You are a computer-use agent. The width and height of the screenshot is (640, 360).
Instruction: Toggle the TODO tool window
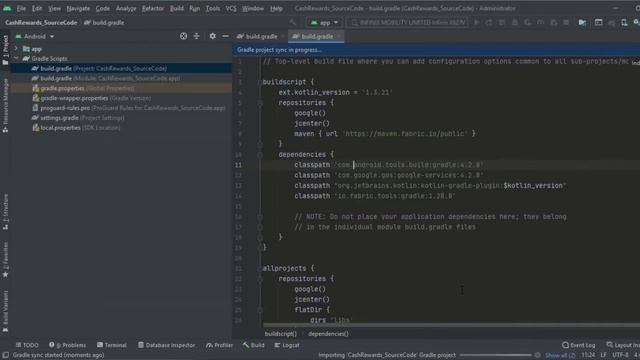point(27,345)
